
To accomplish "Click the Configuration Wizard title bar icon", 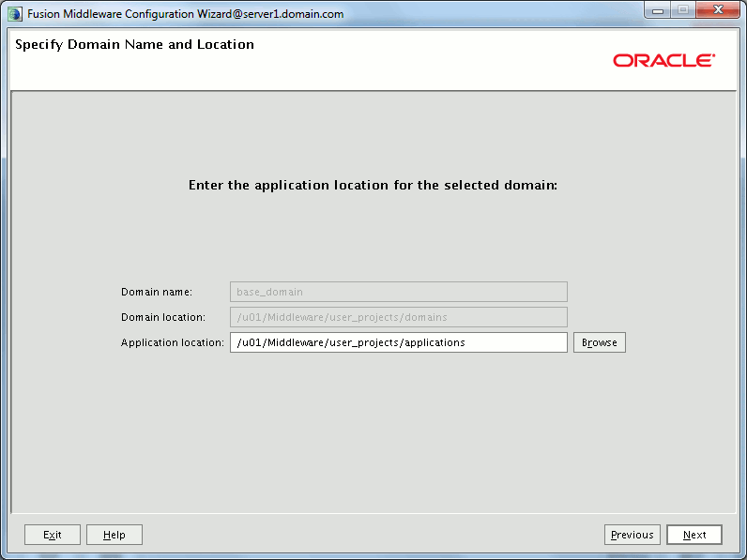I will 15,14.
